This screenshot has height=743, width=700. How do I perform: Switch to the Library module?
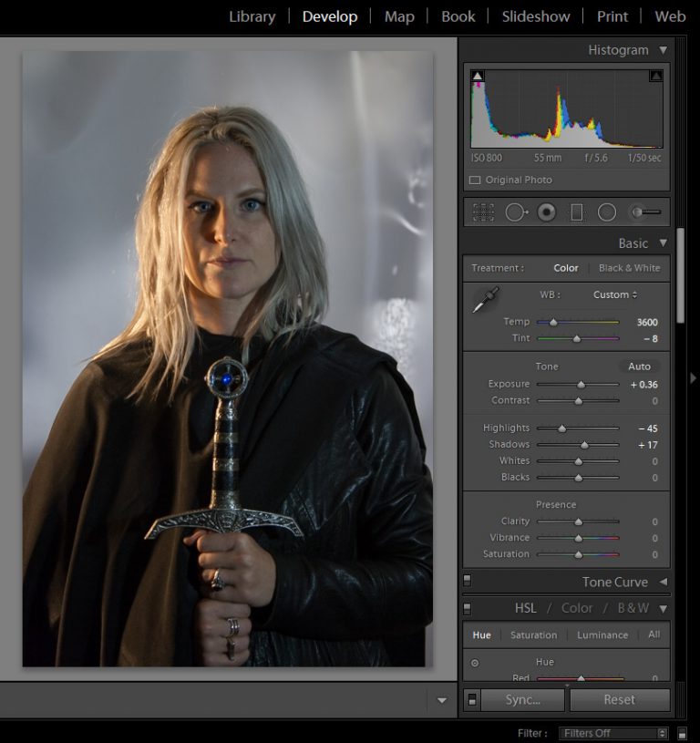(x=252, y=16)
